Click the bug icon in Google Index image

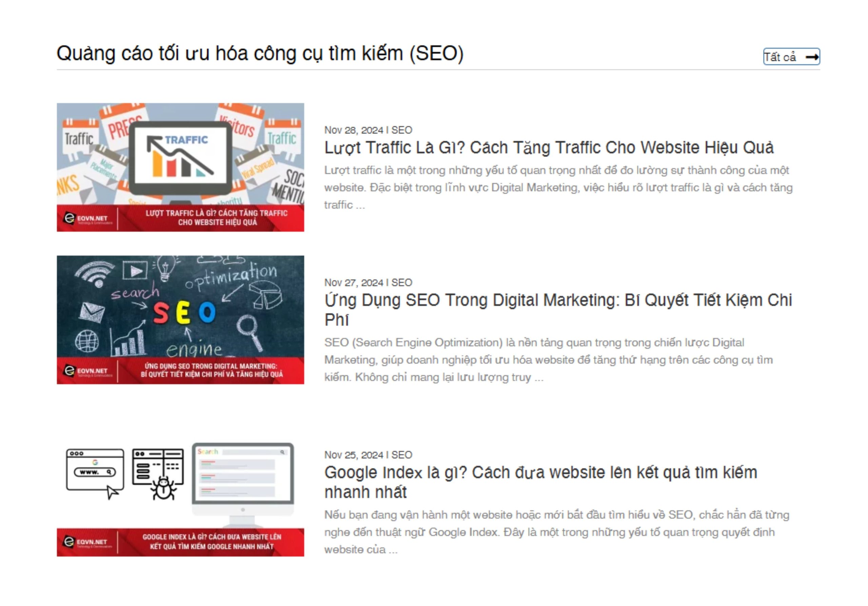[163, 488]
